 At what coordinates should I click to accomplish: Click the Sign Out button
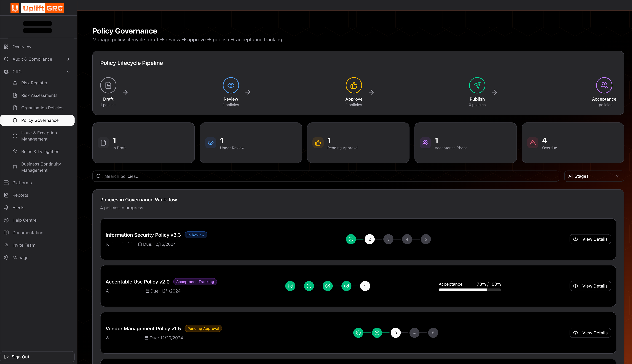pos(37,357)
